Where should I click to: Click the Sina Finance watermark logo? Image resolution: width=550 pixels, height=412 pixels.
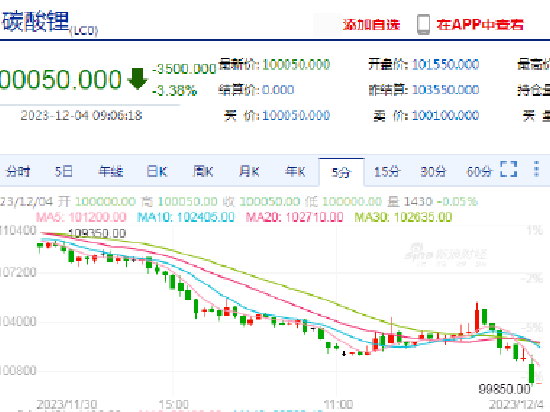445,254
